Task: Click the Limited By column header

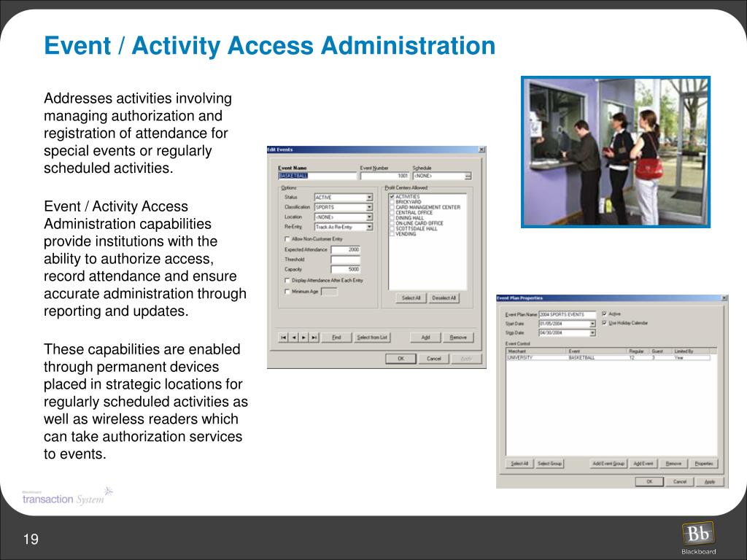Action: 692,351
